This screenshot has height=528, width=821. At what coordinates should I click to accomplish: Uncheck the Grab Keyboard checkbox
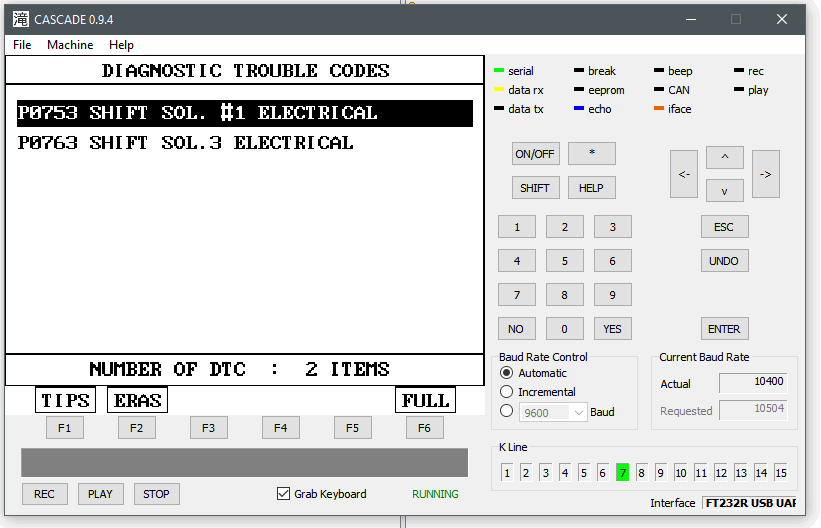pyautogui.click(x=284, y=494)
